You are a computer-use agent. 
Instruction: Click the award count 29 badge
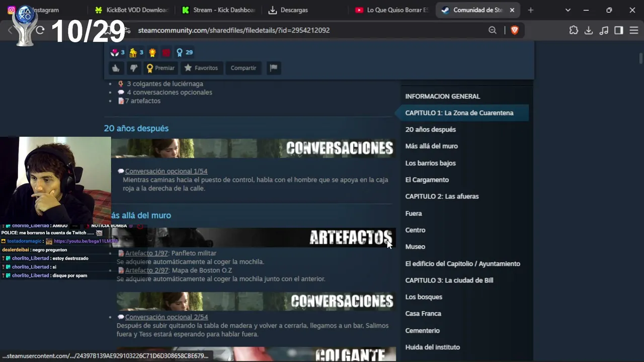coord(184,52)
